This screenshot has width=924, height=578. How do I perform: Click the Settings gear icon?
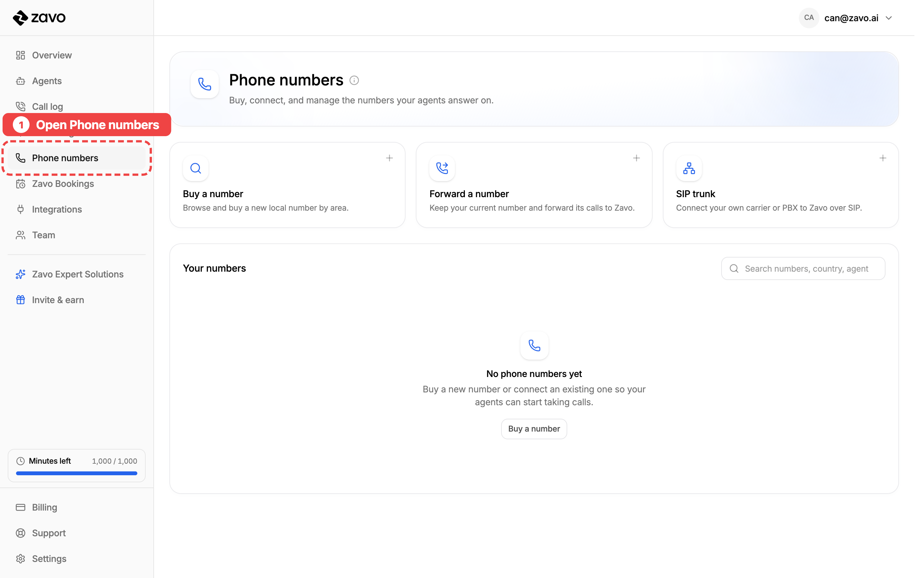click(21, 558)
